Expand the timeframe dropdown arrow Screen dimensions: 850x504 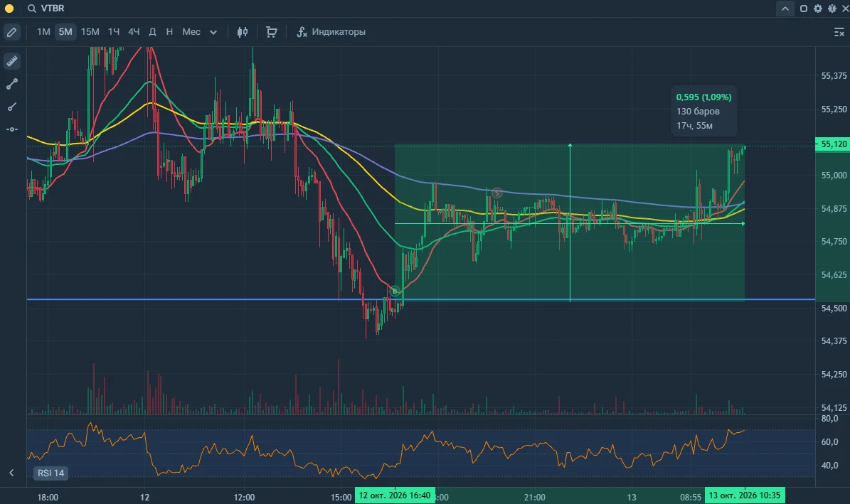213,33
